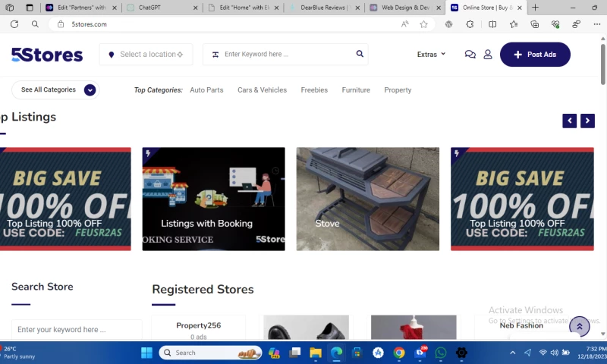The height and width of the screenshot is (364, 607).
Task: Open the Stove listing thumbnail
Action: (368, 199)
